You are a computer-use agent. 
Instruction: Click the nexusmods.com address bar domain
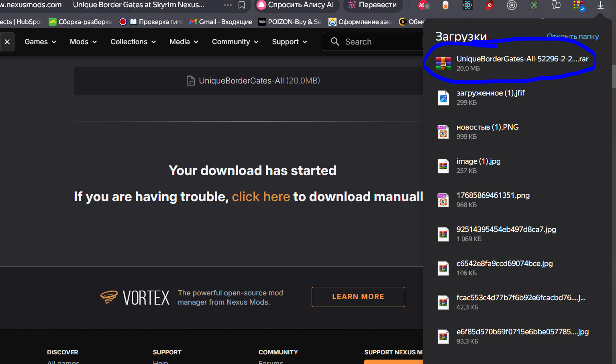(31, 5)
